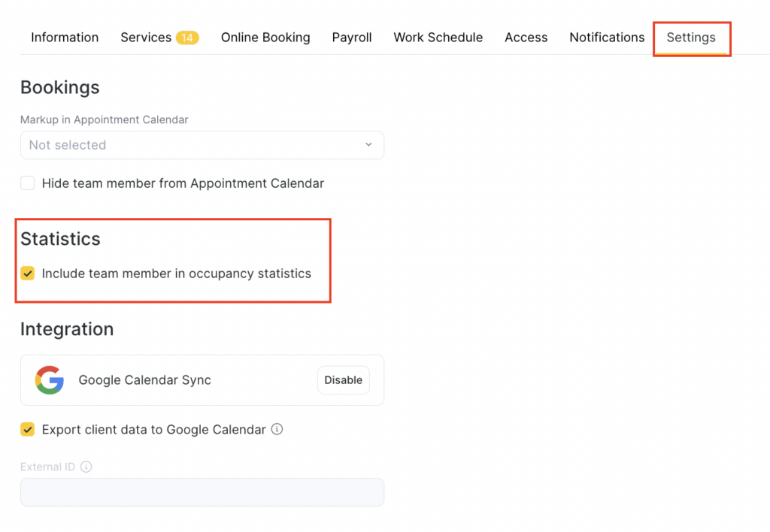Screen dimensions: 770x532
Task: Switch to the Information tab
Action: (x=65, y=38)
